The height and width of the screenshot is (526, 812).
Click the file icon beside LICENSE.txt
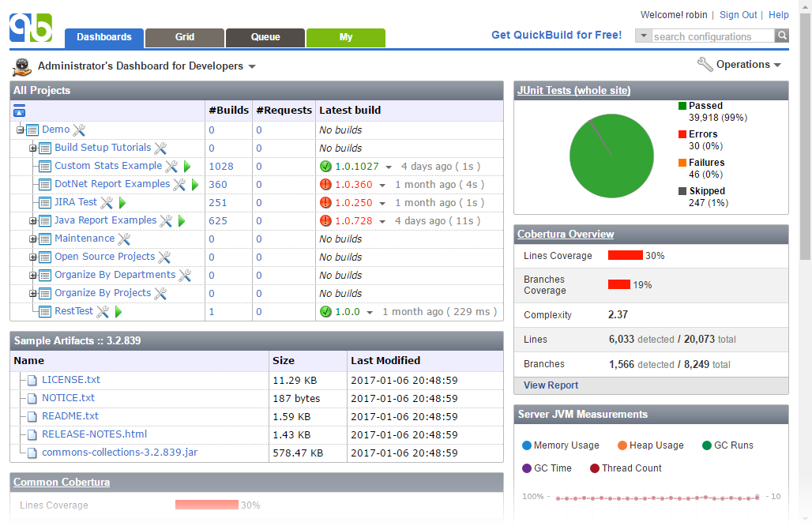32,381
